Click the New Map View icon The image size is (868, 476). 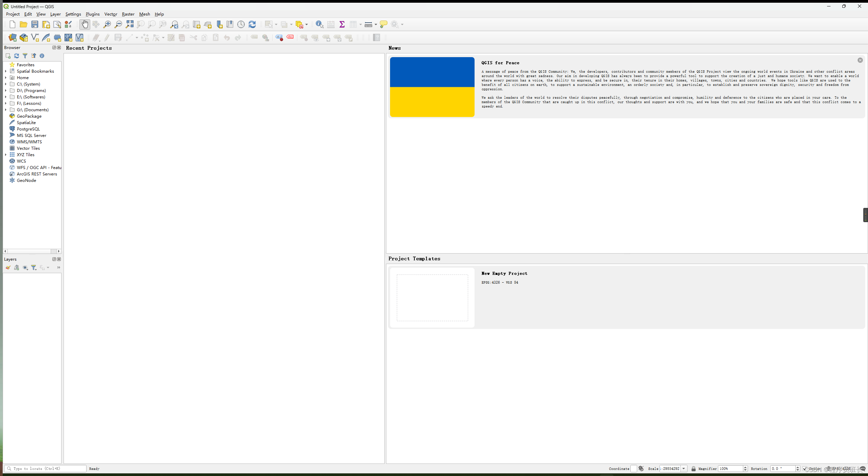[x=196, y=24]
